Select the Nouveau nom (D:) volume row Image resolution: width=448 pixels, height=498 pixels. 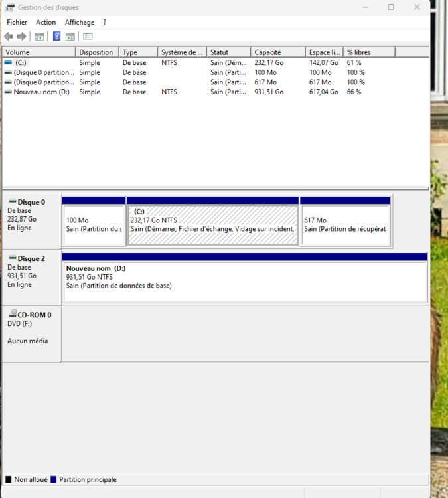click(x=41, y=92)
